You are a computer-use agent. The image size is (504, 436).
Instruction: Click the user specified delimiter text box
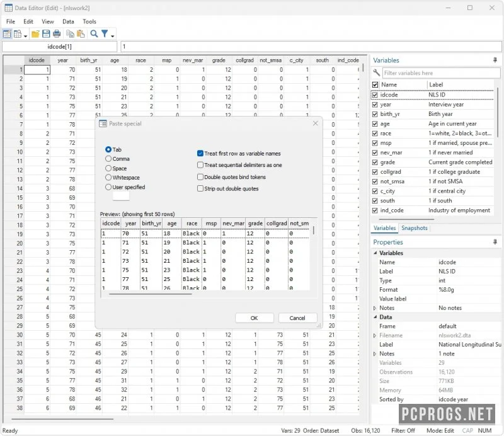click(x=121, y=196)
